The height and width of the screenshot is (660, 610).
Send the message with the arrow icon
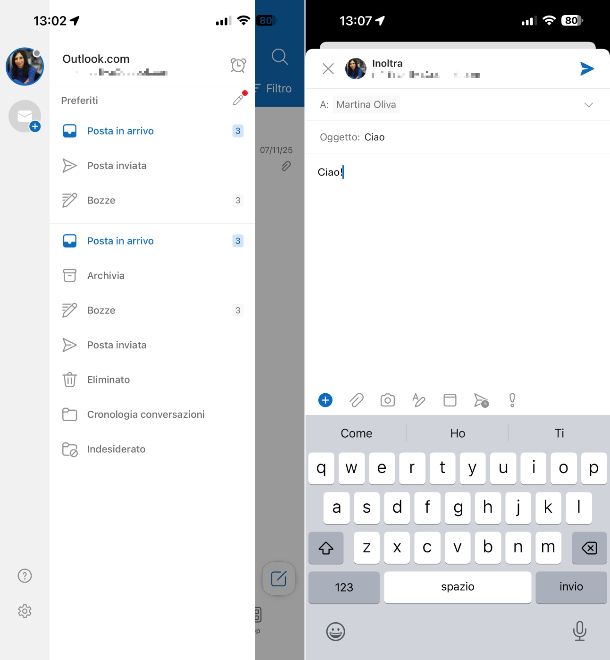coord(586,69)
